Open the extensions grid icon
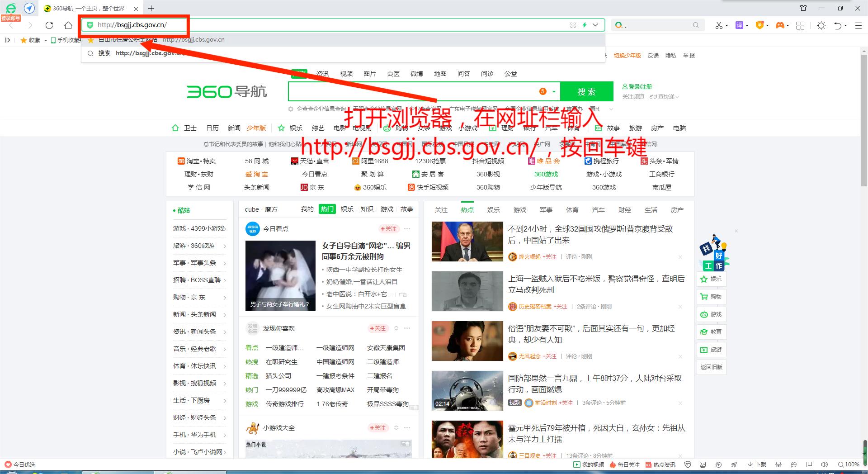This screenshot has height=474, width=868. [800, 25]
